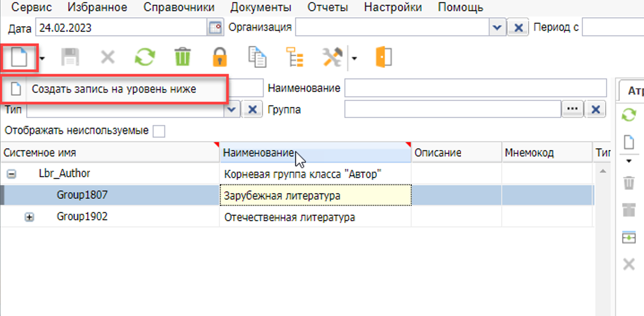Screen dimensions: 644x316
Task: Open the Справочники menu
Action: pos(179,8)
